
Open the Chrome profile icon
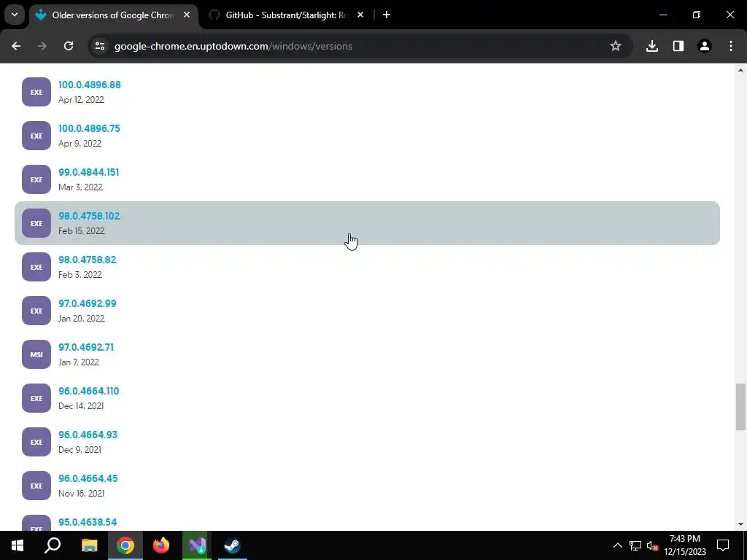point(704,46)
